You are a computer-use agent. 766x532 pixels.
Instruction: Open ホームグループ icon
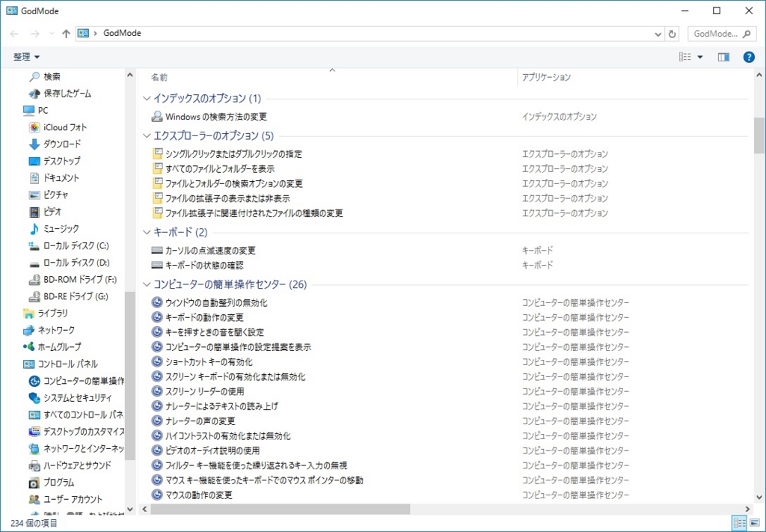pyautogui.click(x=29, y=347)
